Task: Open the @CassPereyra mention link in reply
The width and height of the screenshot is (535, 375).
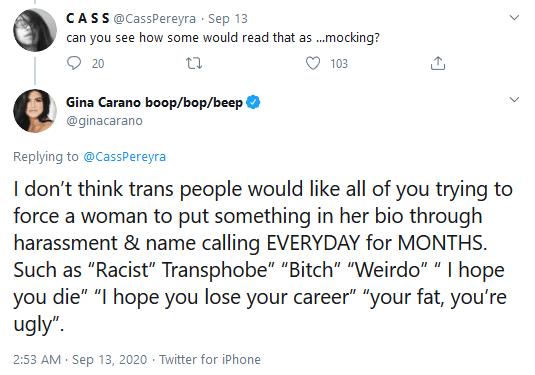Action: (x=125, y=157)
